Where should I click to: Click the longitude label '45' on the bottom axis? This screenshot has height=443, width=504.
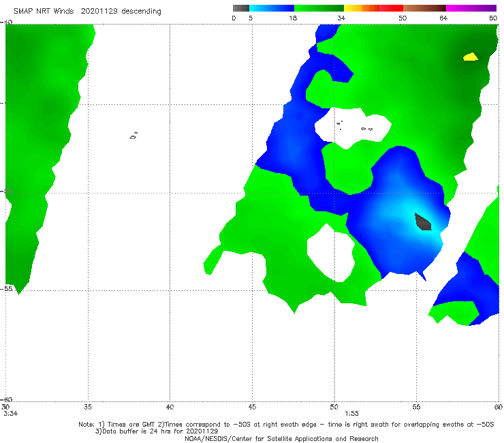252,407
